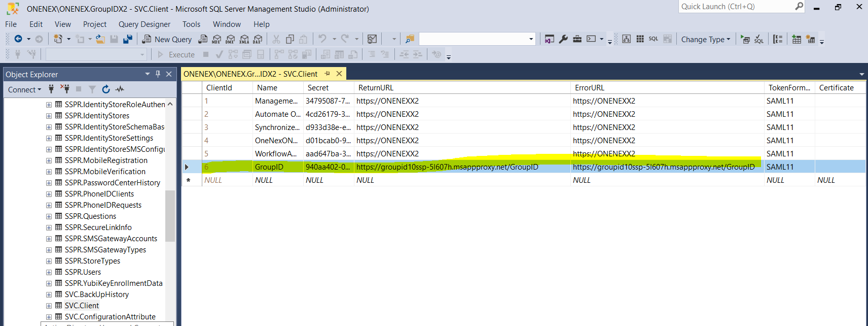Screen dimensions: 868x326
Task: Open the Window menu
Action: click(x=227, y=24)
